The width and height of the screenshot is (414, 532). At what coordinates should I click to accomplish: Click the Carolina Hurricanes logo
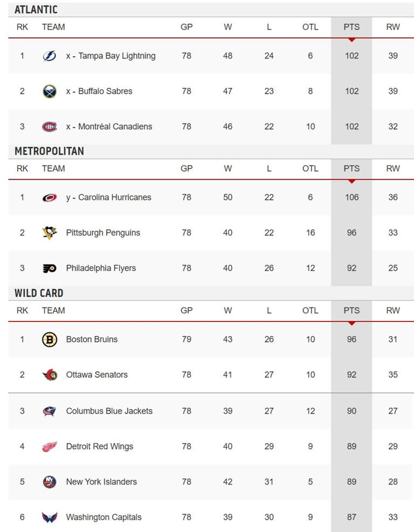click(50, 198)
